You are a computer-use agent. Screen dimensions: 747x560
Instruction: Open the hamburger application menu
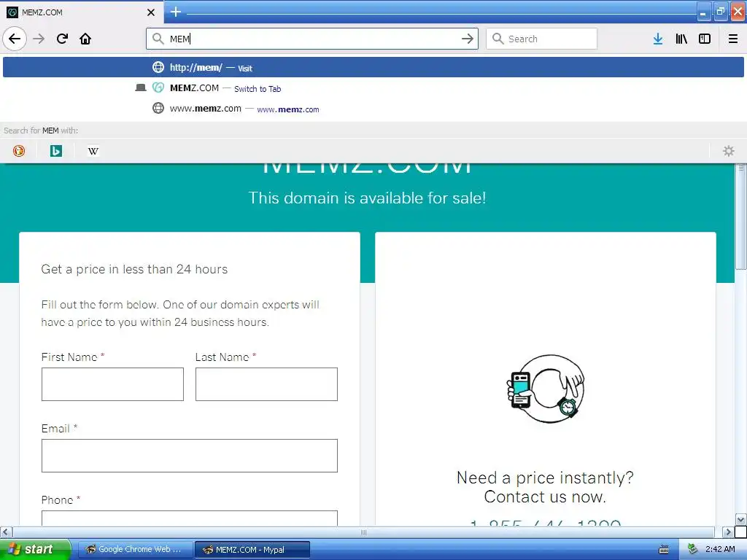click(733, 39)
